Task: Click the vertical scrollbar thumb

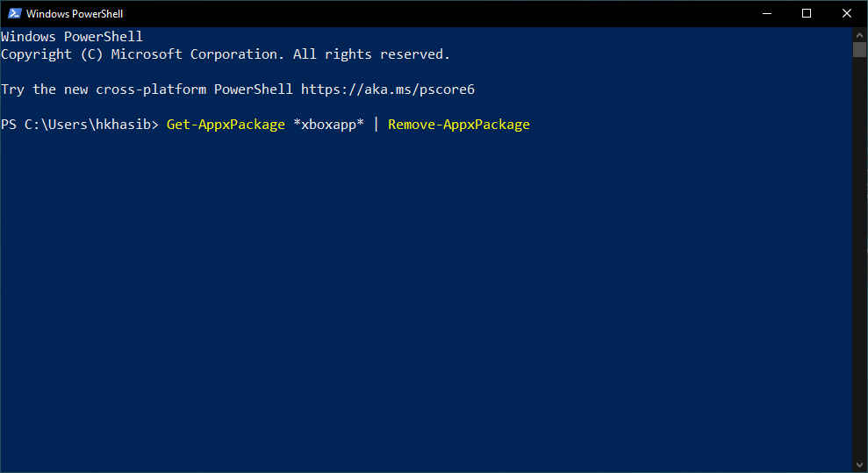Action: (x=860, y=49)
